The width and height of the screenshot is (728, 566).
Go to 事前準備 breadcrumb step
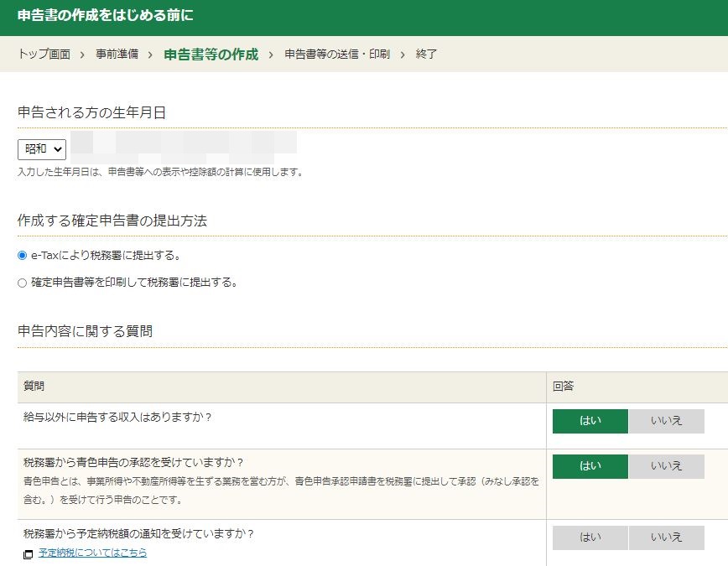117,55
